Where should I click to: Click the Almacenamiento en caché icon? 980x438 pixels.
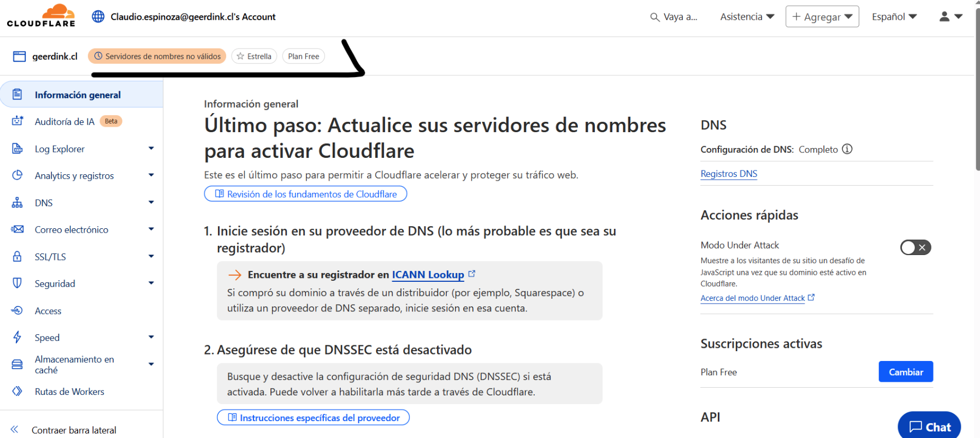coord(17,364)
